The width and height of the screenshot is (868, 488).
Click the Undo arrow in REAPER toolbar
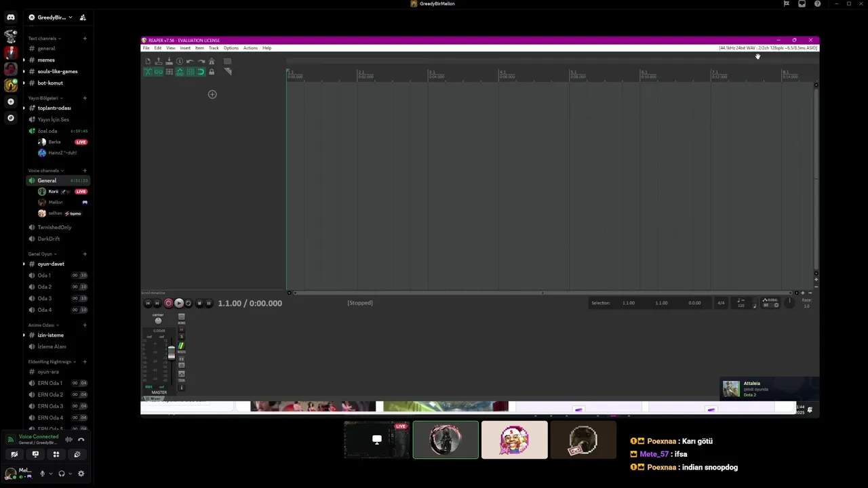click(x=191, y=61)
